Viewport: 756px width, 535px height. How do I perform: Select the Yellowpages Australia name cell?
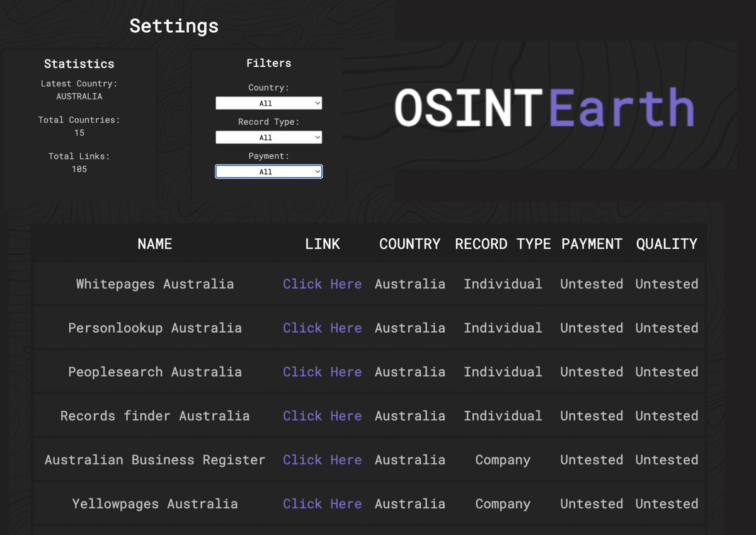155,504
